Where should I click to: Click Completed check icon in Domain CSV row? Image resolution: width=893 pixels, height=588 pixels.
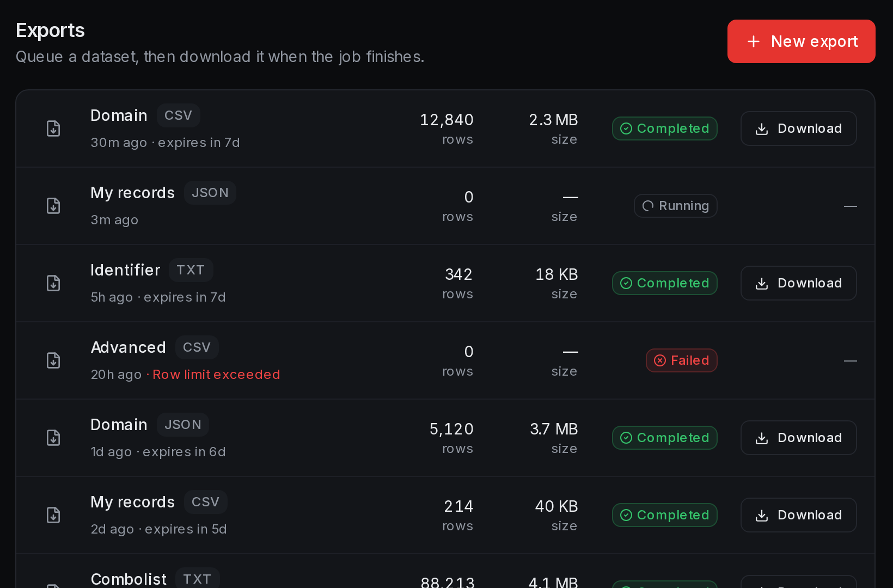pos(626,128)
